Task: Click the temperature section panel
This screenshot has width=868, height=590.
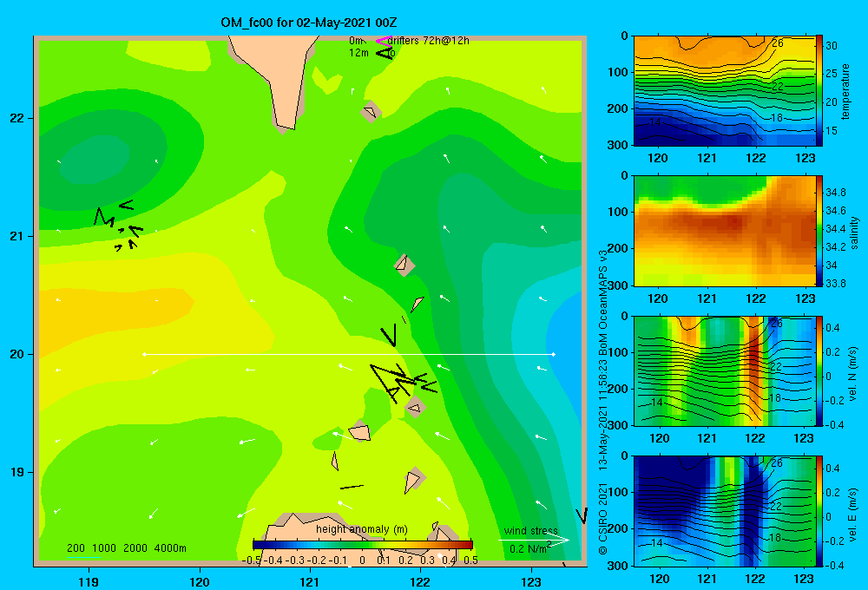Action: tap(724, 91)
